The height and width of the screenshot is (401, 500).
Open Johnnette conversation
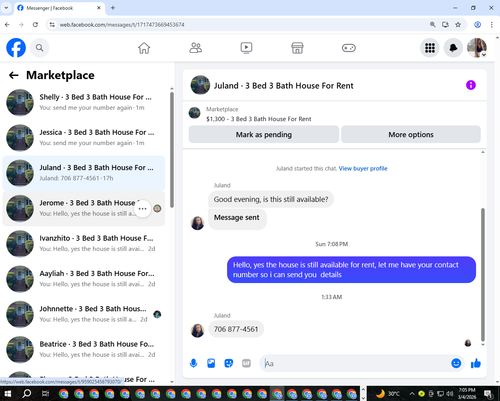click(x=83, y=314)
